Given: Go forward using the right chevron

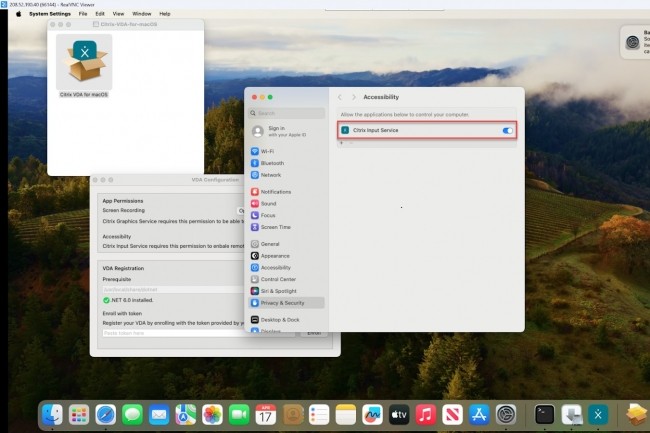Looking at the screenshot, I should pyautogui.click(x=354, y=97).
